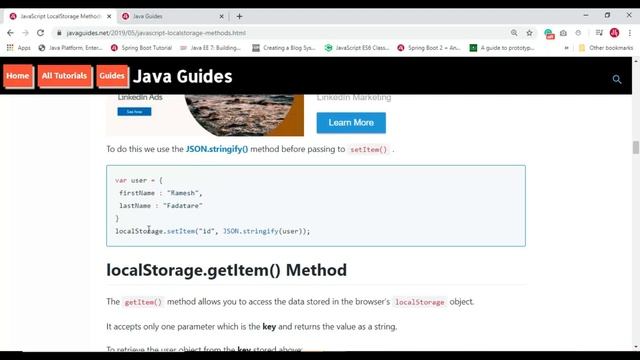This screenshot has width=640, height=360.
Task: Open the Spring Boot Tutorial bookmark
Action: point(142,48)
